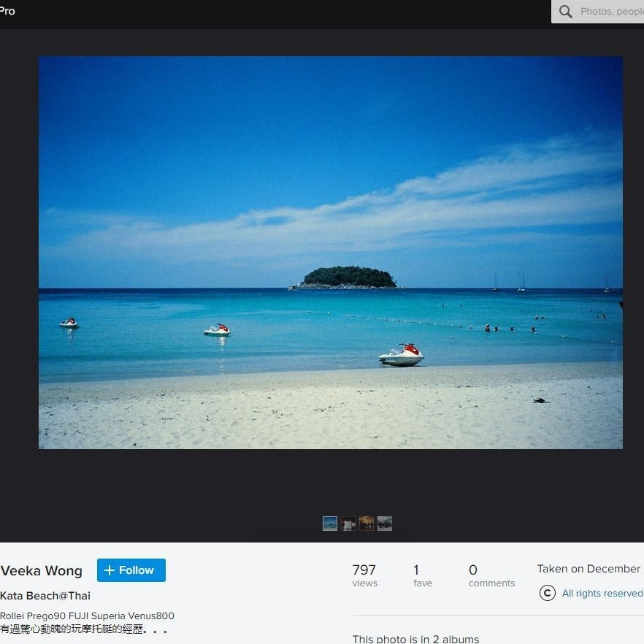The width and height of the screenshot is (644, 644).
Task: Select the blue beach thumbnail
Action: point(330,524)
